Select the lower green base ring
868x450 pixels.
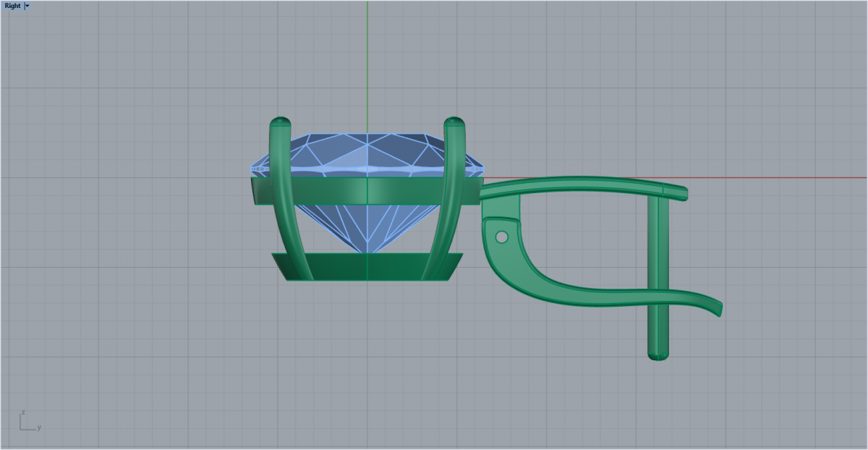[x=367, y=266]
